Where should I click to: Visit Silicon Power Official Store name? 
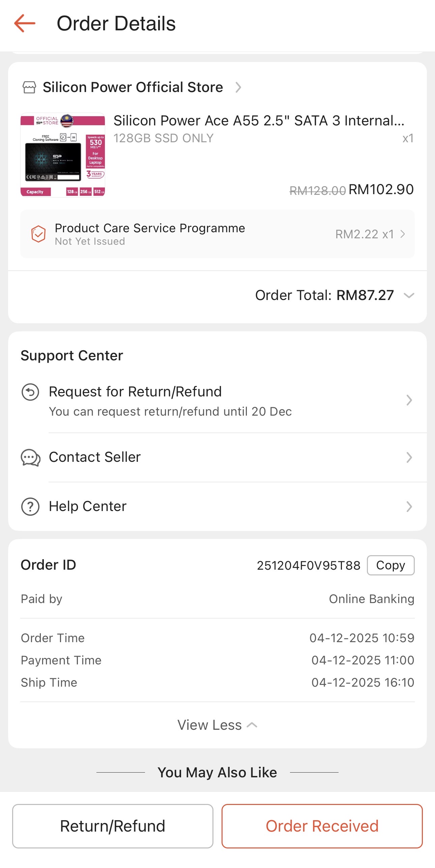point(133,87)
